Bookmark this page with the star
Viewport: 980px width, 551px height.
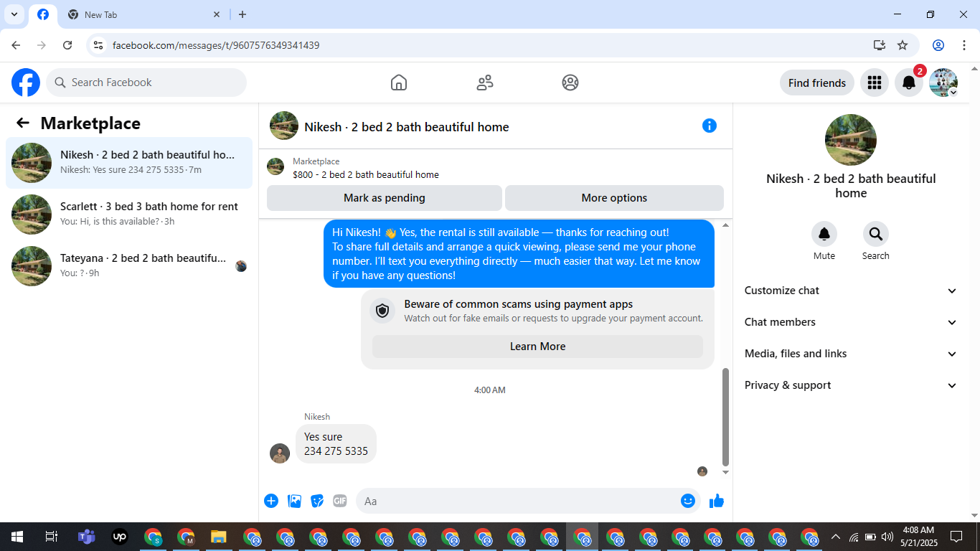(x=903, y=45)
